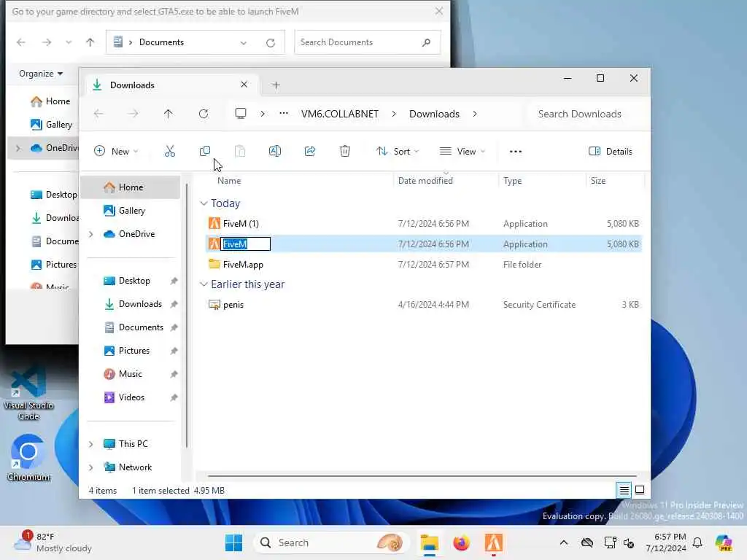Click the Share icon in Downloads toolbar
This screenshot has height=560, width=747.
309,152
